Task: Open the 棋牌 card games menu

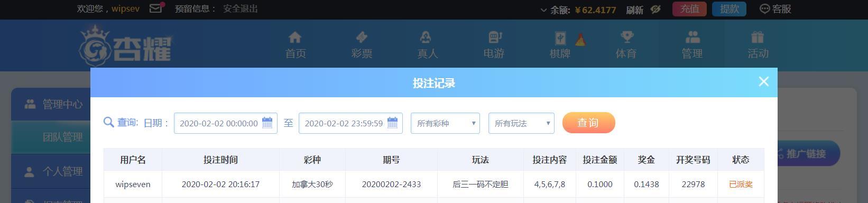Action: tap(560, 45)
